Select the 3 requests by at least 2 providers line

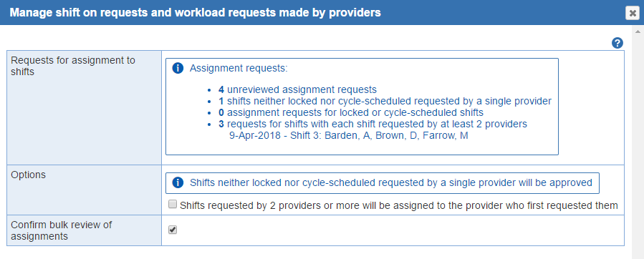click(x=373, y=124)
